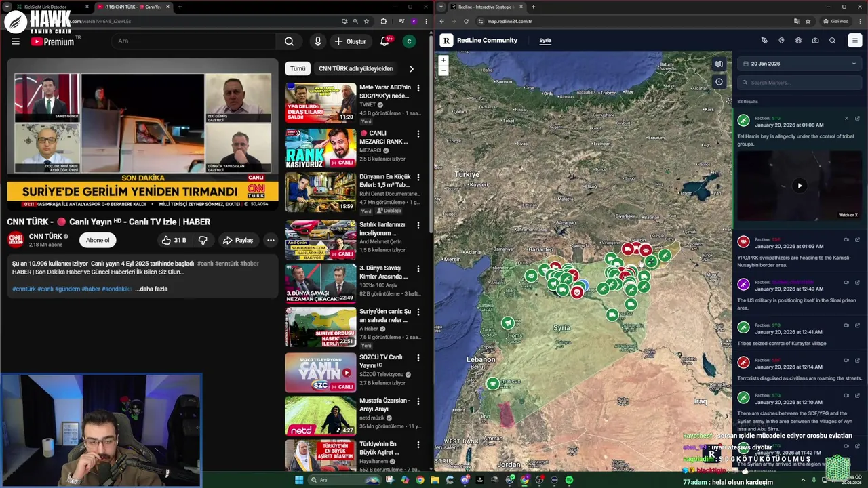Take map snapshot with camera icon
Screen dimensions: 868x488
815,41
